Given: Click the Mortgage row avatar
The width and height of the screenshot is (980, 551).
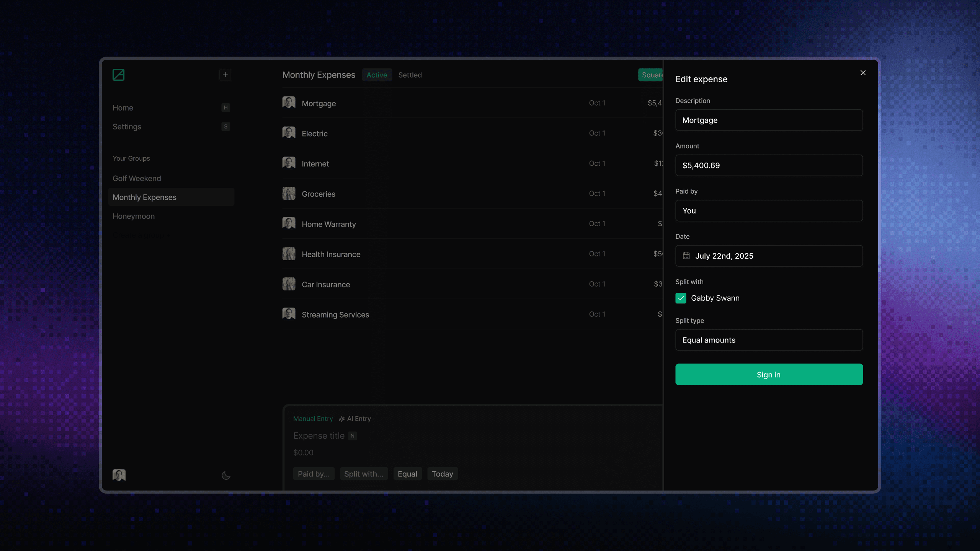Looking at the screenshot, I should click(289, 103).
